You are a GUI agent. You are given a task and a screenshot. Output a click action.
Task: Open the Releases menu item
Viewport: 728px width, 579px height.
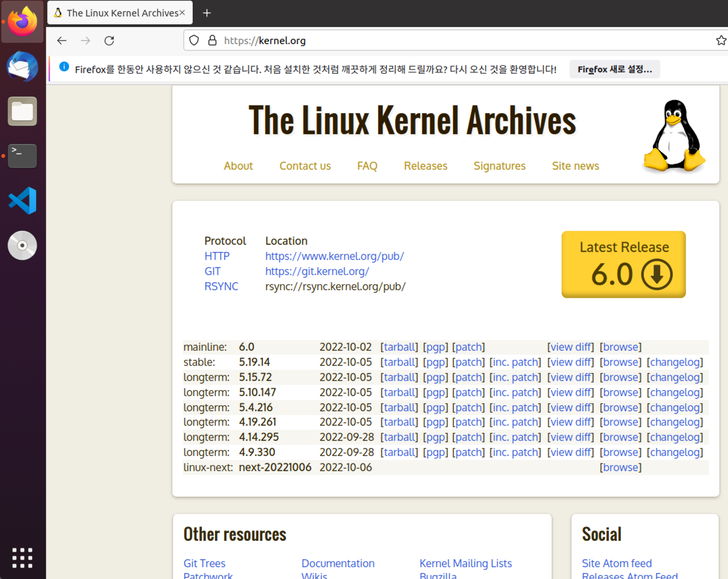pos(425,166)
